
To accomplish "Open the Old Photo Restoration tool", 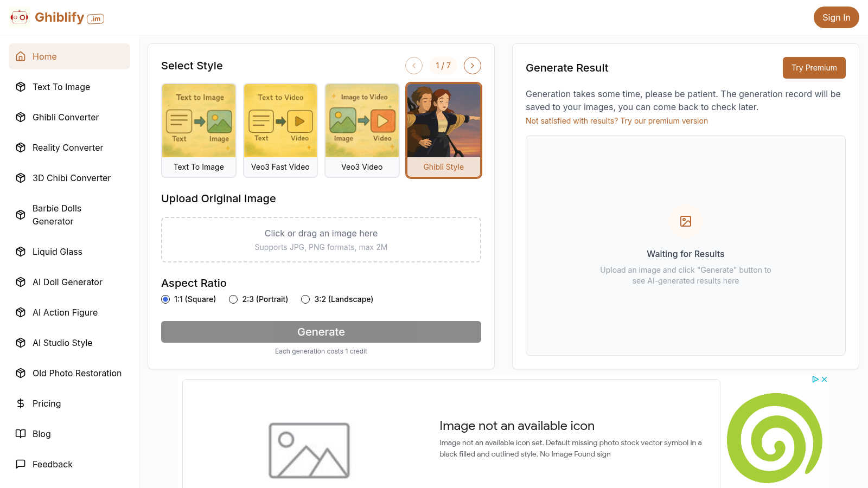I will pos(76,373).
